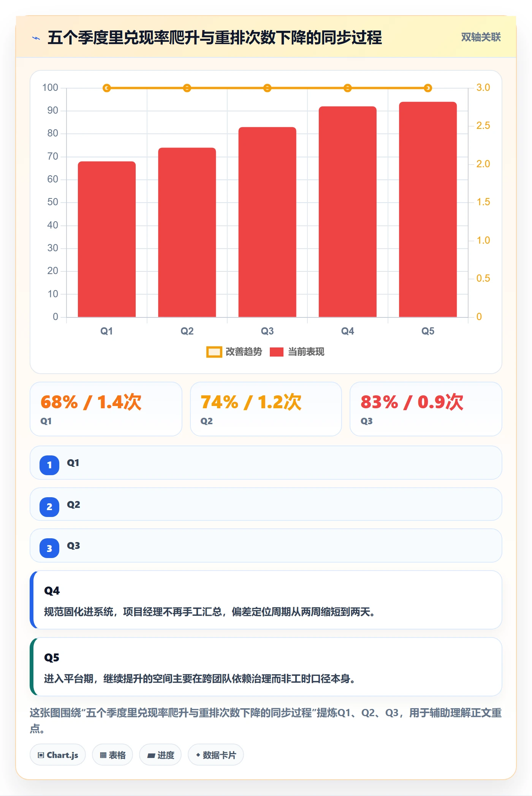Click the Q4 label on the x-axis
532x796 pixels.
point(348,331)
